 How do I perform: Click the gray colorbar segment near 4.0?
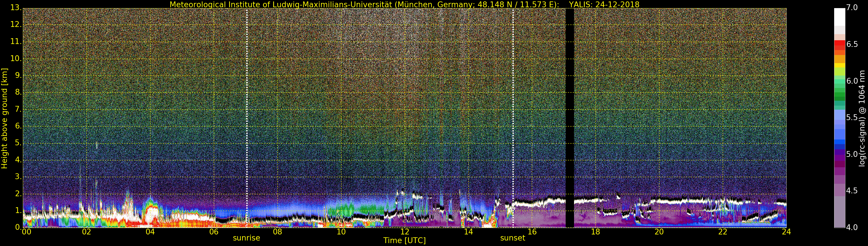(839, 212)
